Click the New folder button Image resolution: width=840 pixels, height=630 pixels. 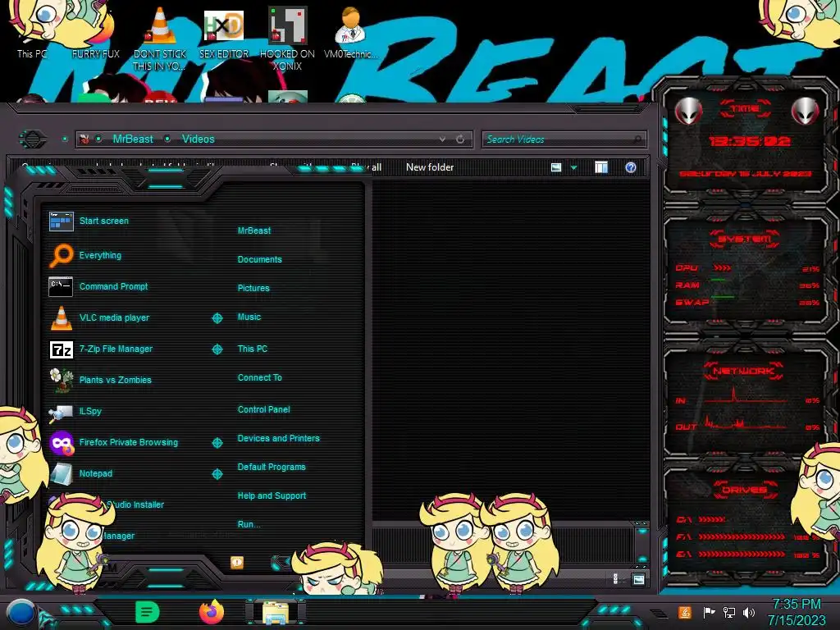(x=430, y=167)
